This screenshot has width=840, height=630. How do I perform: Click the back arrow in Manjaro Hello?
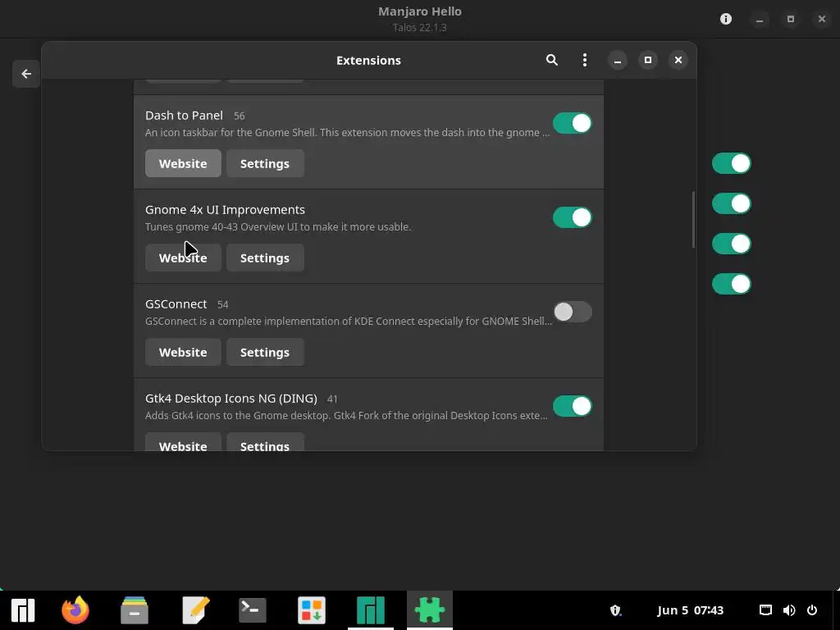(x=26, y=74)
